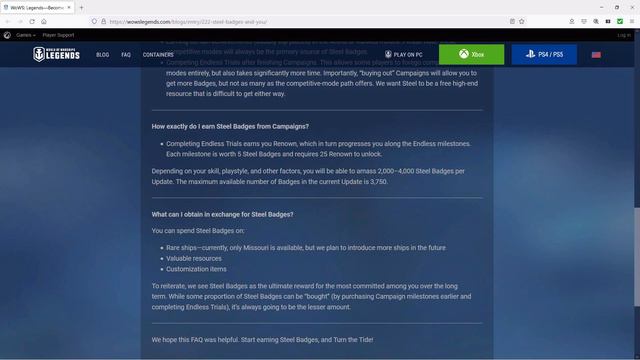Open the Pocket list toolbar icon
The image size is (640, 360).
point(584,22)
